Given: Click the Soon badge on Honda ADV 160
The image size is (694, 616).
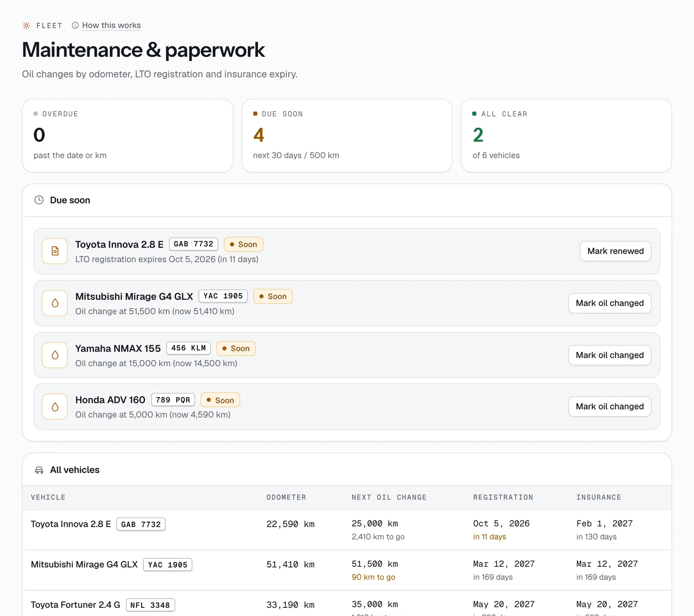Looking at the screenshot, I should [x=220, y=400].
